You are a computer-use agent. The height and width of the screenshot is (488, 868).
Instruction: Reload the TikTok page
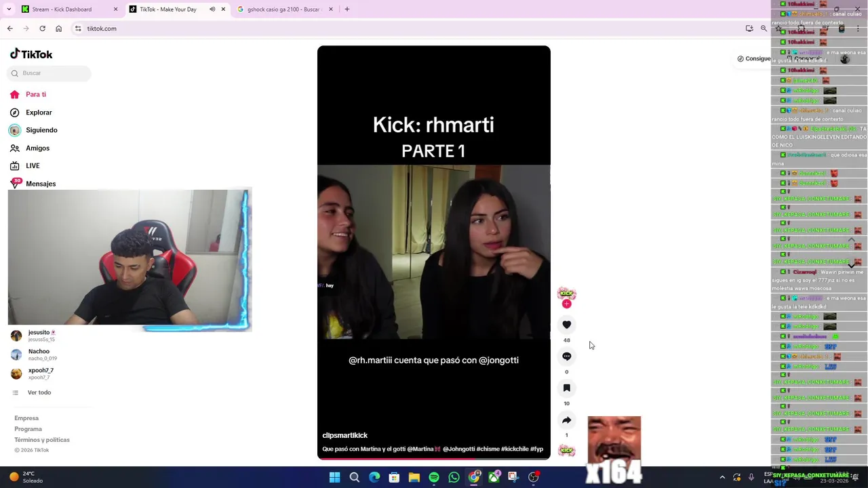point(42,28)
